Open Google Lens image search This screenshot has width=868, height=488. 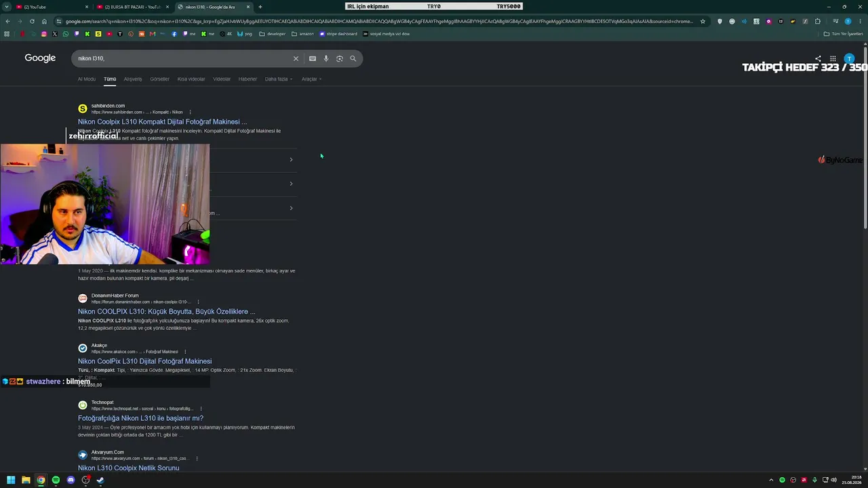(x=340, y=58)
